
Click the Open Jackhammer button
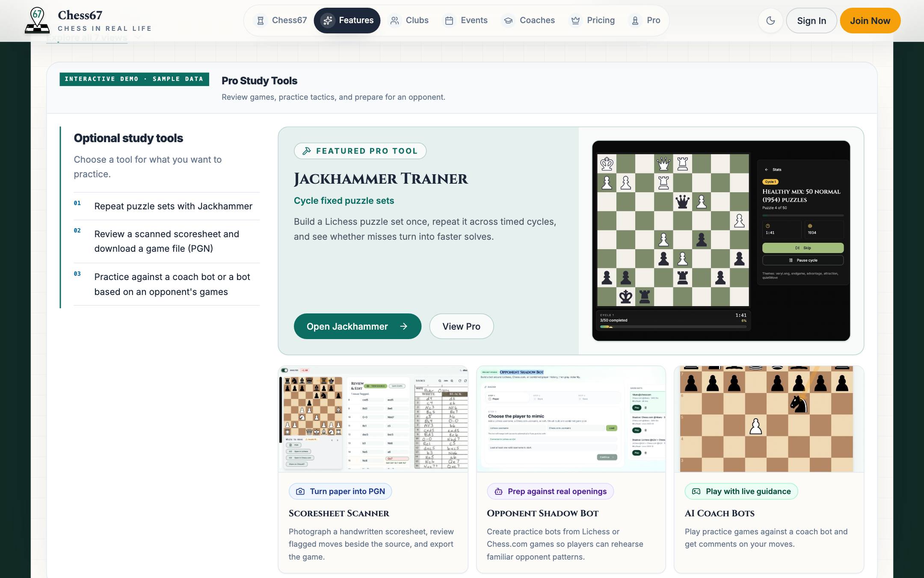coord(357,326)
